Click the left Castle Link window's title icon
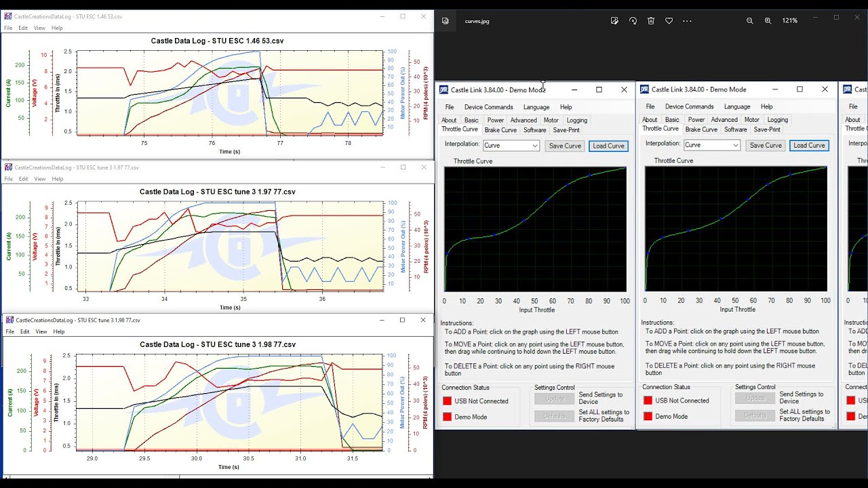The width and height of the screenshot is (868, 488). (443, 89)
